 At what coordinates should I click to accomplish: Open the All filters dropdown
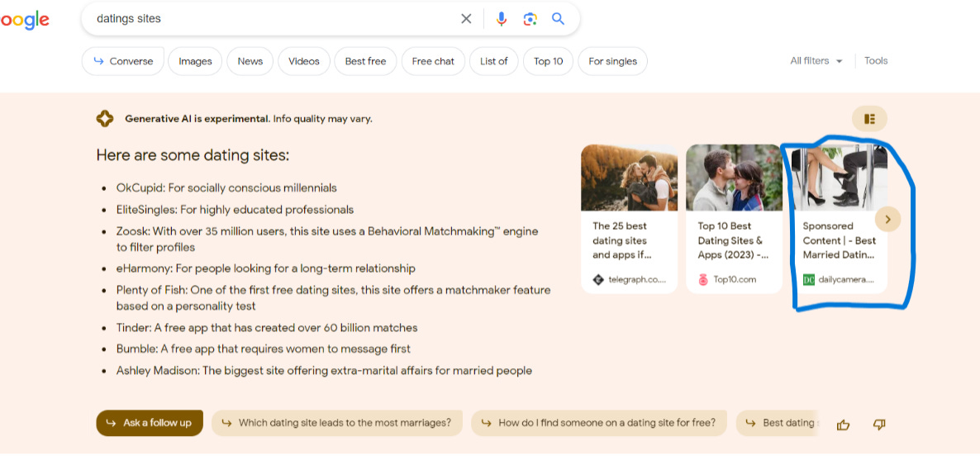coord(816,60)
